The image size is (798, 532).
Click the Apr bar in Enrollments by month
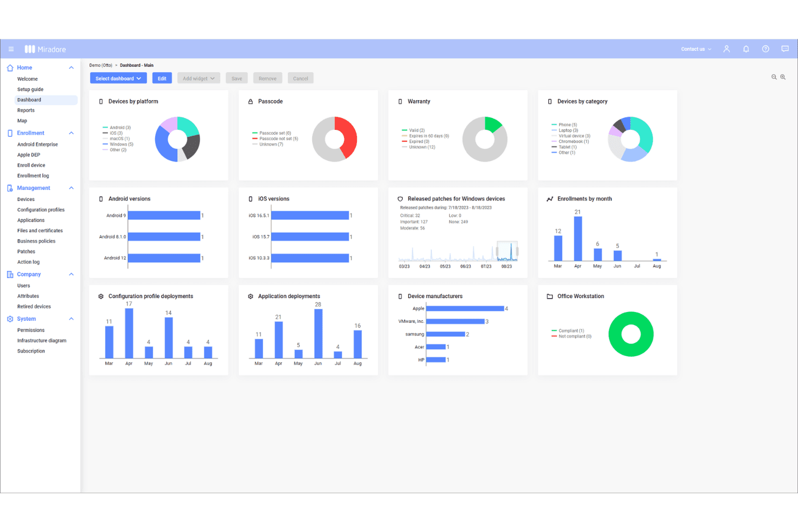tap(578, 238)
